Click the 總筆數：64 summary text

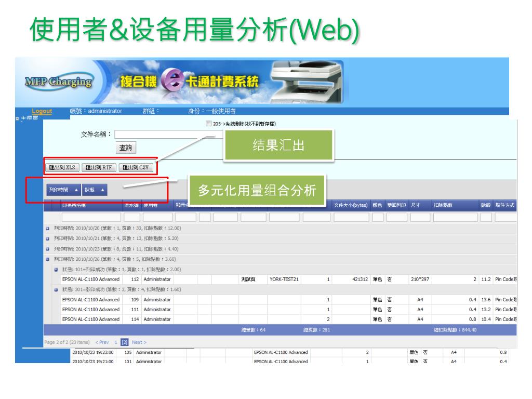click(x=254, y=330)
